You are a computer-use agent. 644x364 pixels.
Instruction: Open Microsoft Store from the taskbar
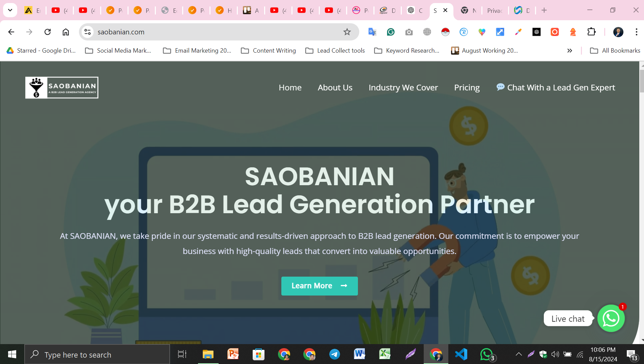click(x=258, y=354)
